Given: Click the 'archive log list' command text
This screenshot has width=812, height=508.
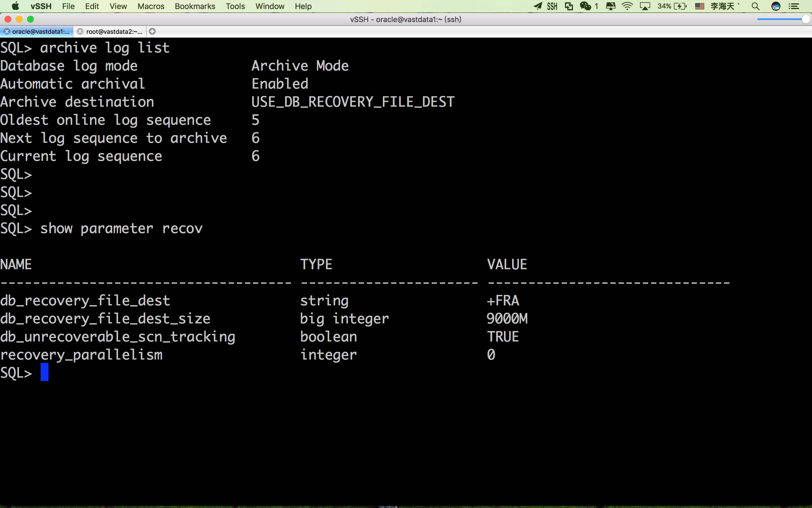Looking at the screenshot, I should 105,48.
